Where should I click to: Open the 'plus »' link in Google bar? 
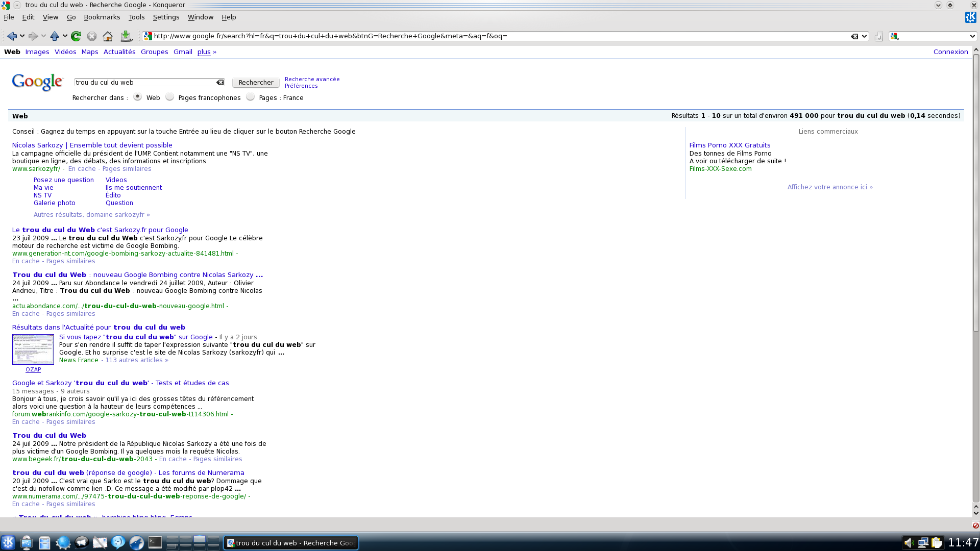tap(207, 52)
